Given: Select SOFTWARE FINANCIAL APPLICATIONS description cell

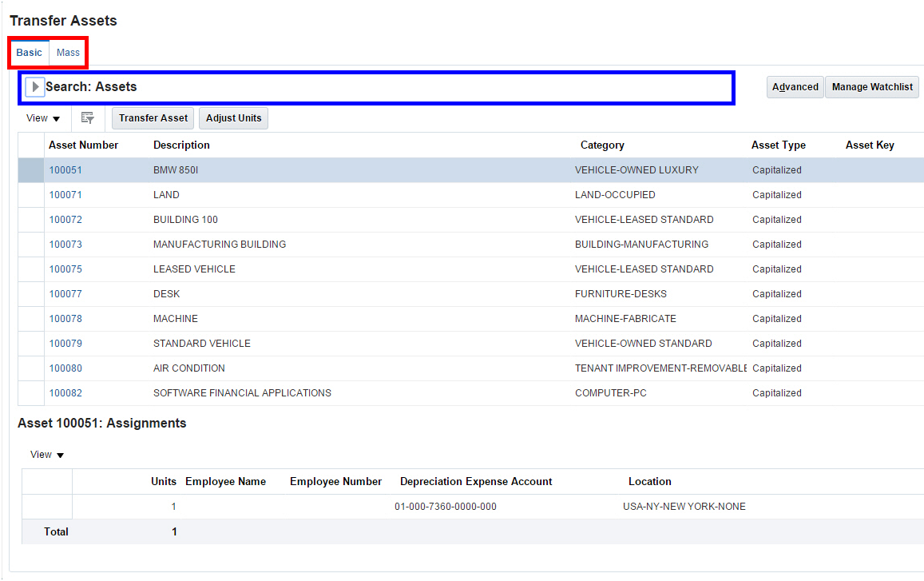Looking at the screenshot, I should [242, 393].
